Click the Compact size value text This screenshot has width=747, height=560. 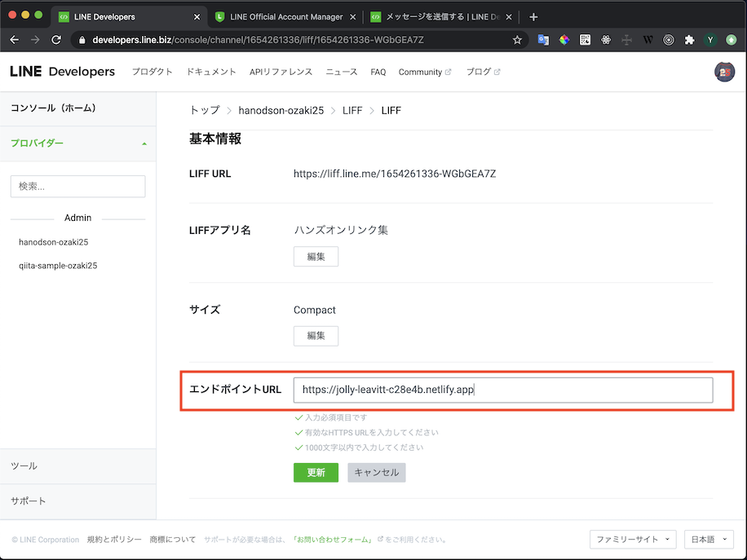315,310
